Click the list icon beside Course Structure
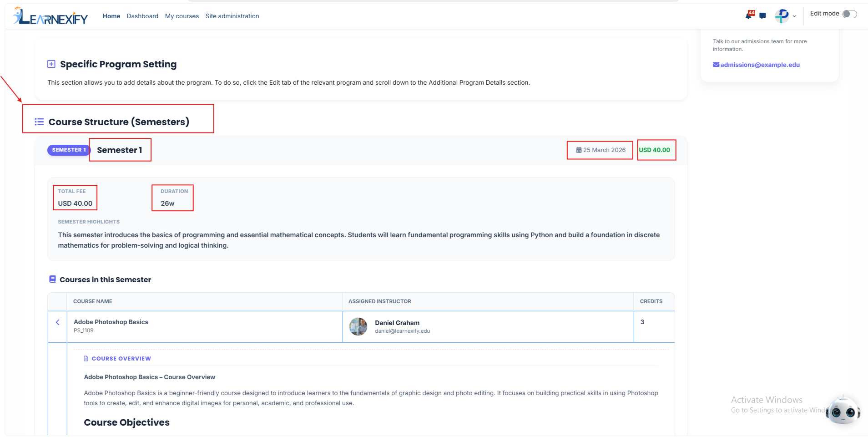Viewport: 868px width, 437px height. [39, 122]
